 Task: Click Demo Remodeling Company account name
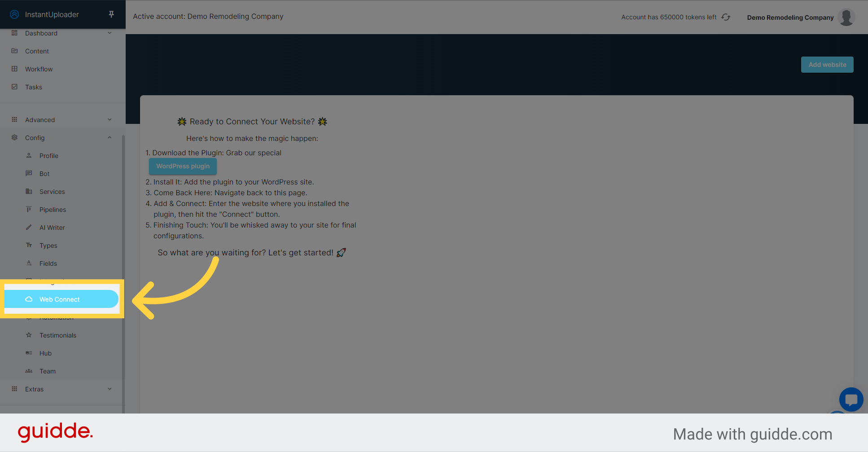790,18
